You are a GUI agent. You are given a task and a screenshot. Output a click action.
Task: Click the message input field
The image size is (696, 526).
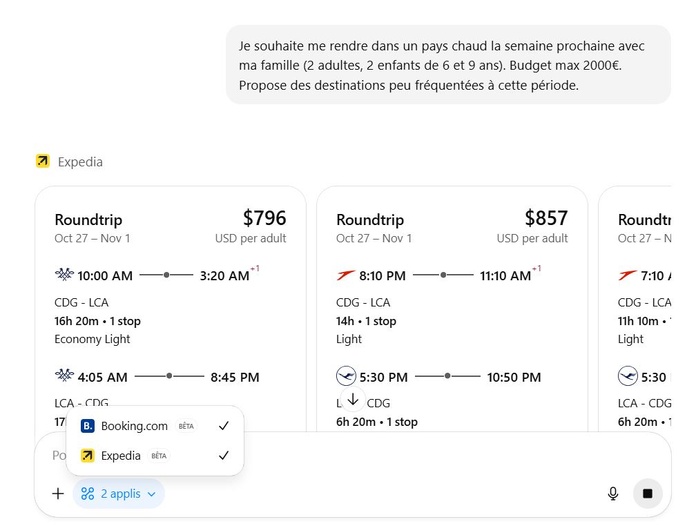(x=400, y=455)
